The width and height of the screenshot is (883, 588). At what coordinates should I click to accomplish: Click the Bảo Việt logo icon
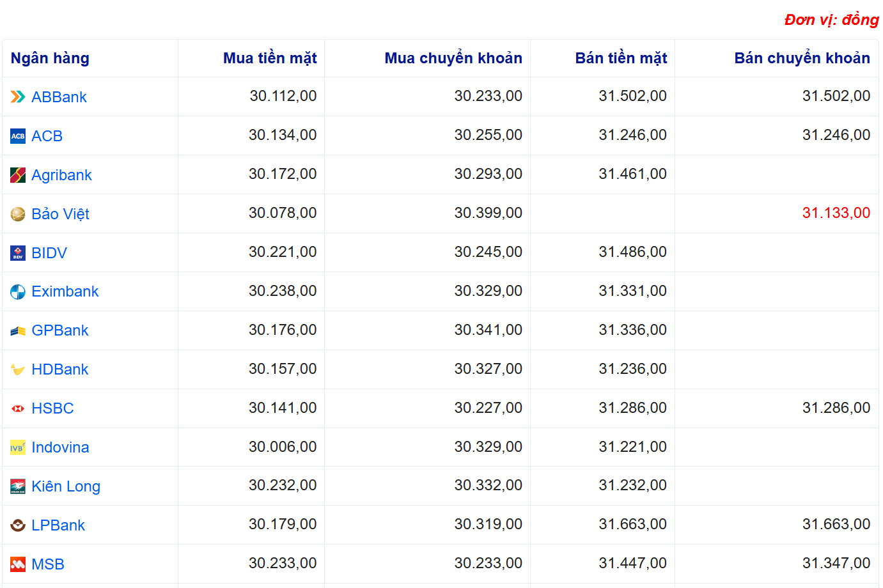point(18,214)
